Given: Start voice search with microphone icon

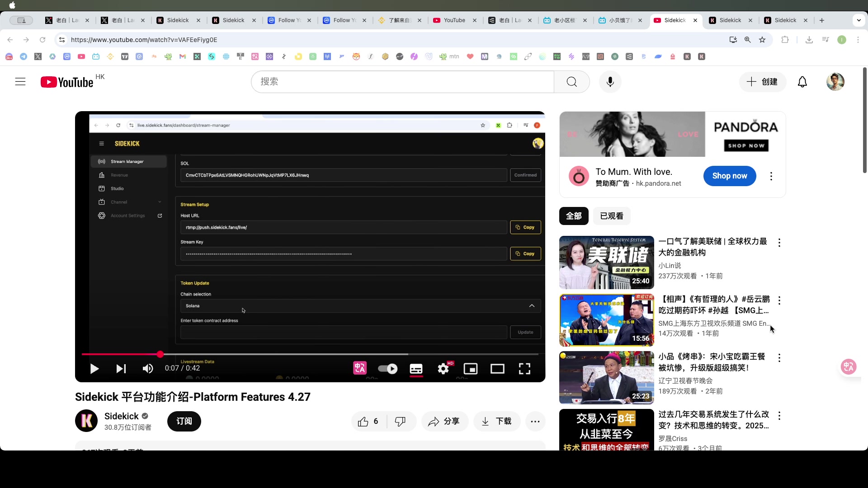Looking at the screenshot, I should pyautogui.click(x=610, y=82).
